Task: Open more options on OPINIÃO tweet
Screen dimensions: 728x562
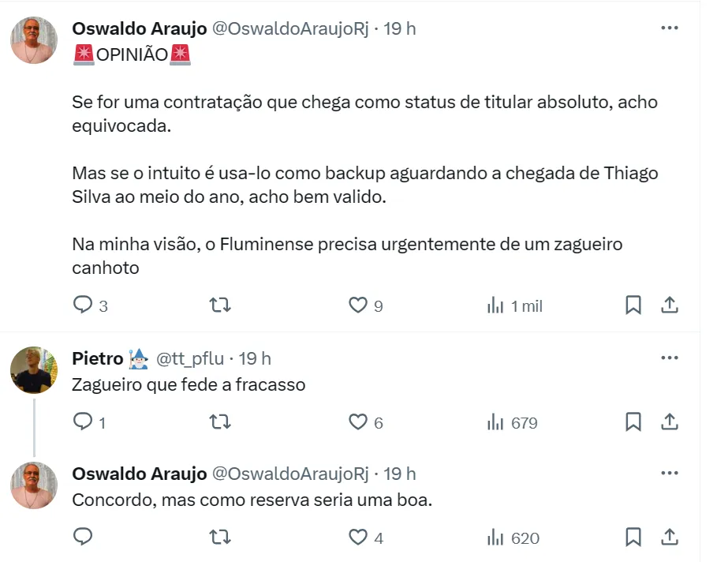Action: tap(669, 28)
